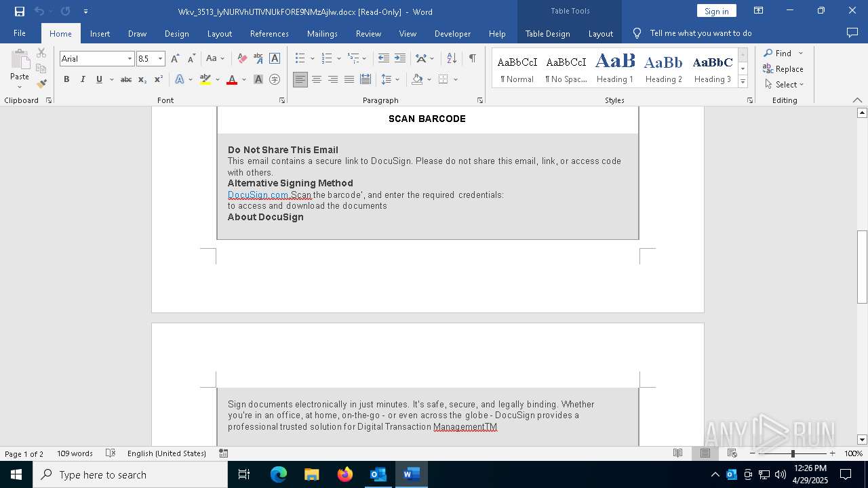
Task: Open the Comments icon at top right
Action: click(852, 33)
